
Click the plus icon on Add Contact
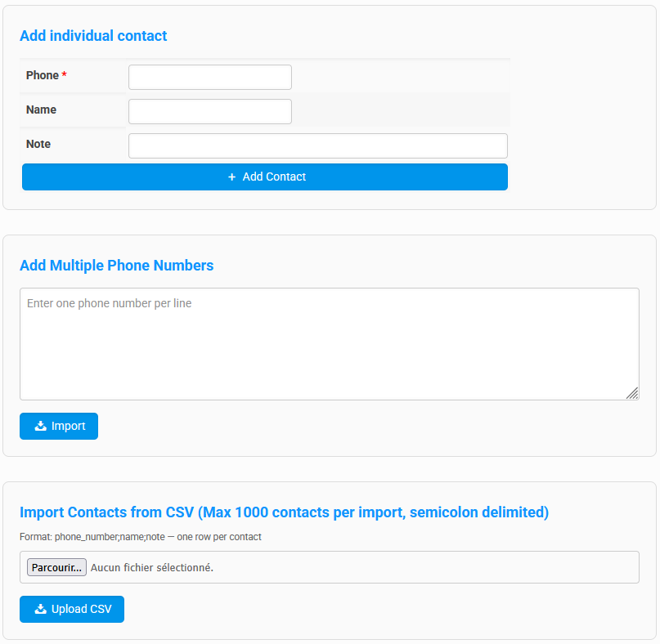click(x=231, y=177)
